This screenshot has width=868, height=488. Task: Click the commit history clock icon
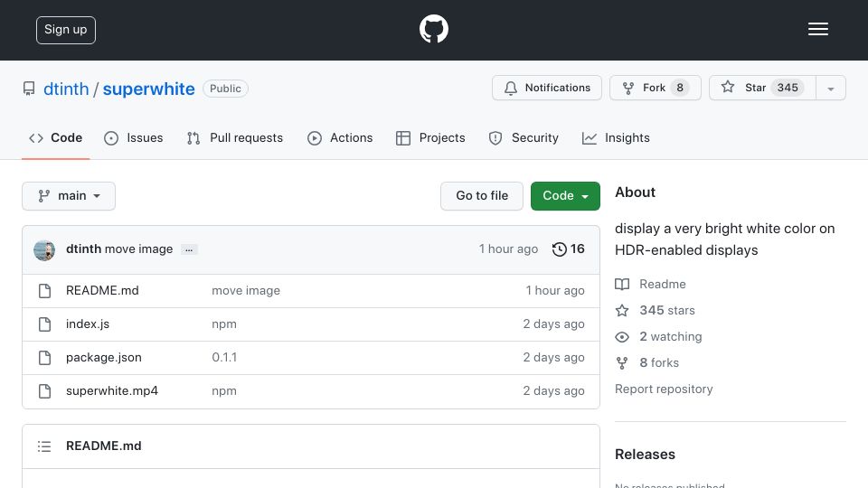[x=559, y=249]
